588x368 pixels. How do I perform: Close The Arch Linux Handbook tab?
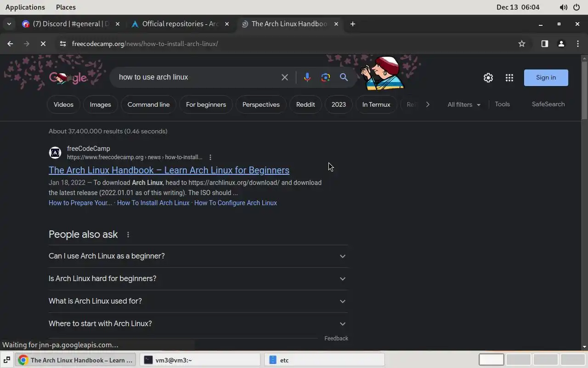click(336, 24)
